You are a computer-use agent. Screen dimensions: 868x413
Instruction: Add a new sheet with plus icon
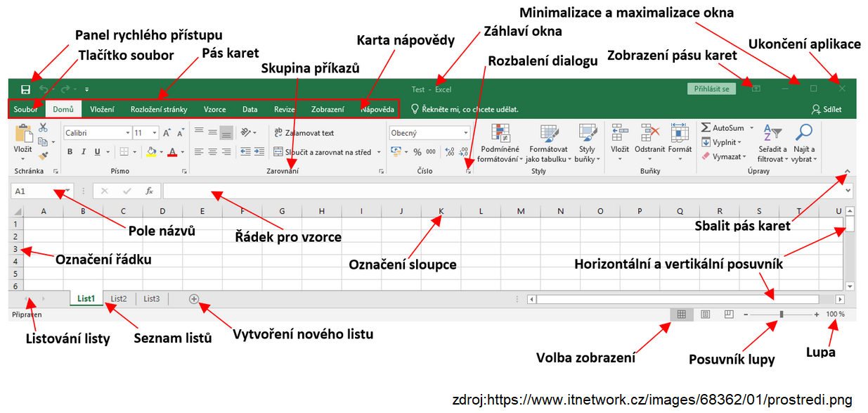pyautogui.click(x=194, y=299)
